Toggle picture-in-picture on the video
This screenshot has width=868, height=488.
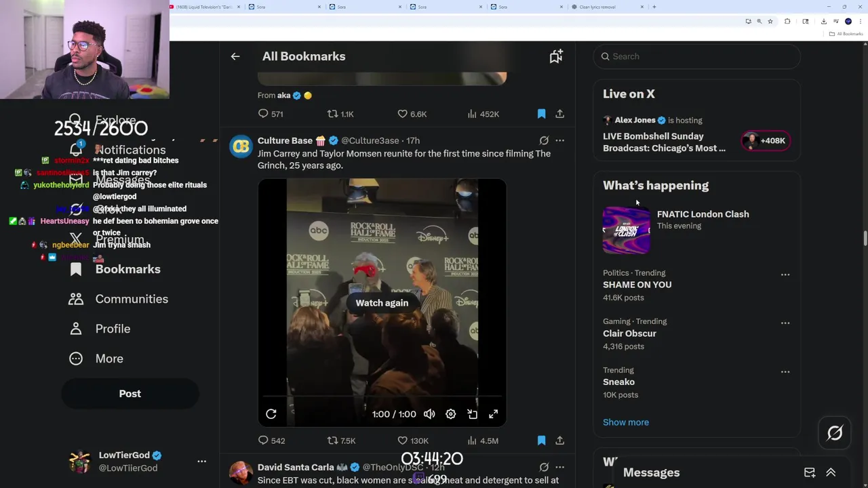point(472,414)
